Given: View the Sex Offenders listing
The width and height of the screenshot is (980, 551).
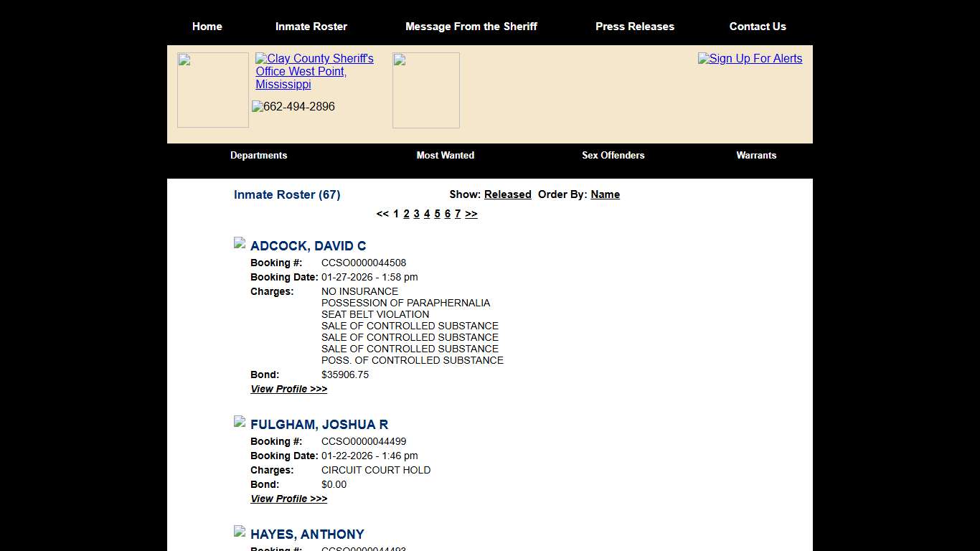Looking at the screenshot, I should coord(613,156).
